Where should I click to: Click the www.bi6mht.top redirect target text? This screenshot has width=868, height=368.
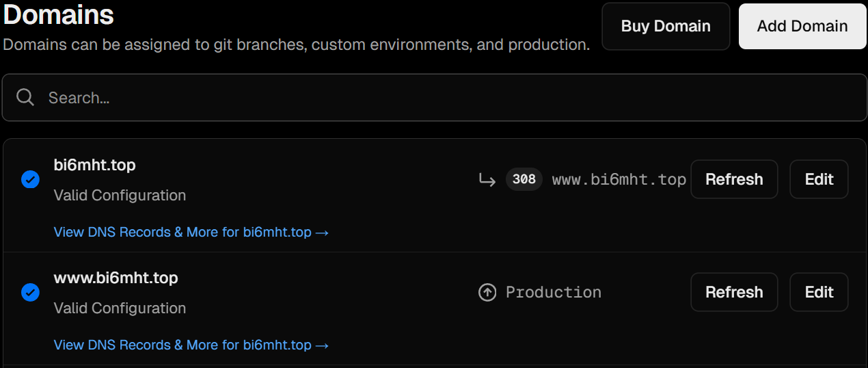[619, 180]
